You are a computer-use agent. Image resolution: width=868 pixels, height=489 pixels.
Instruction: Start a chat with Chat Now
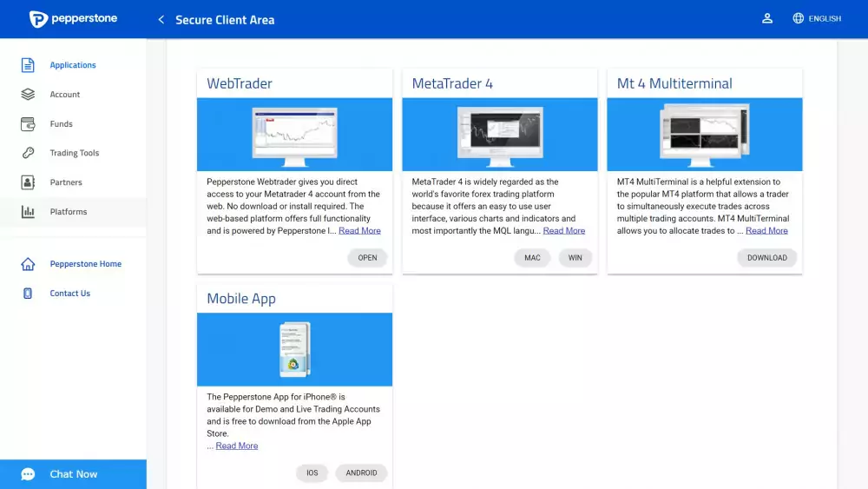click(73, 474)
